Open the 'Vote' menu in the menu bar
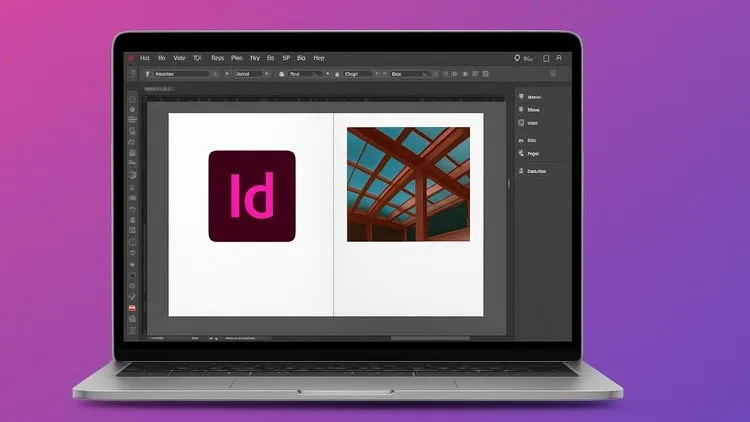This screenshot has height=422, width=750. pos(179,58)
